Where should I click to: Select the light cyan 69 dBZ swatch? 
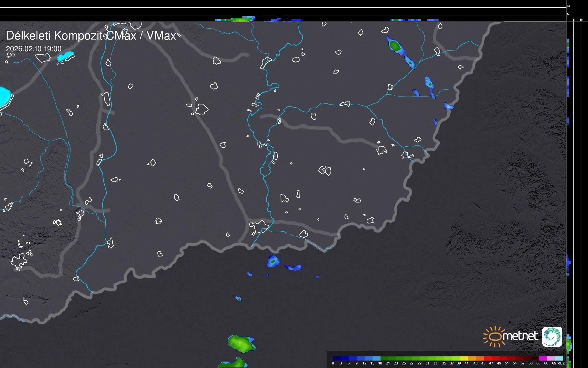click(x=559, y=359)
